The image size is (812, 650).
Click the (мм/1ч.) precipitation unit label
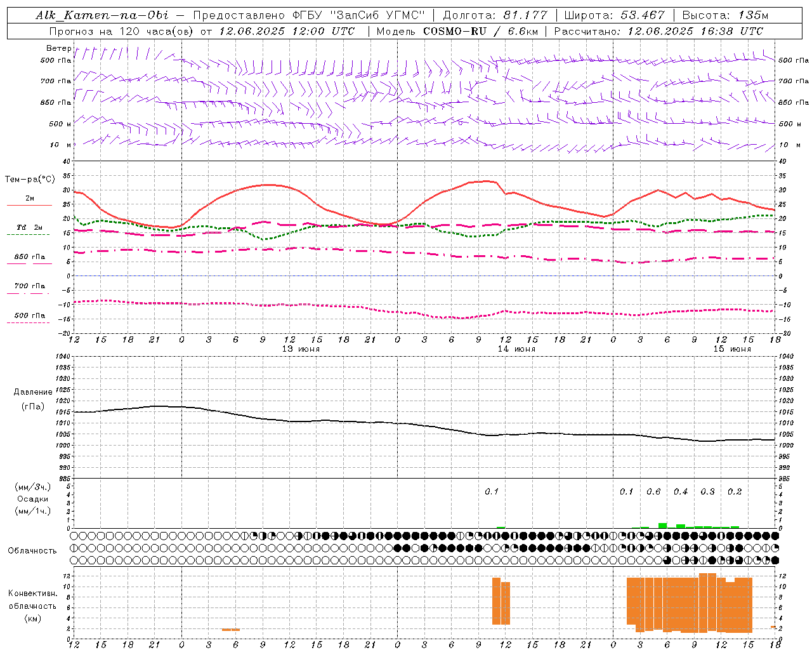tap(33, 511)
